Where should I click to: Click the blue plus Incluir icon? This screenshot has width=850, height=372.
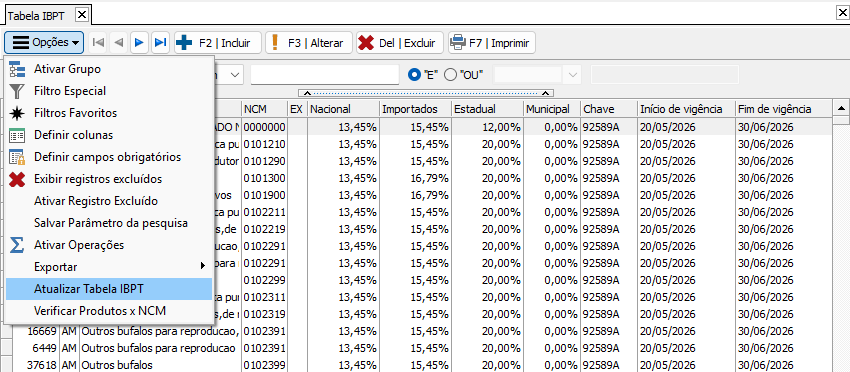click(x=184, y=42)
